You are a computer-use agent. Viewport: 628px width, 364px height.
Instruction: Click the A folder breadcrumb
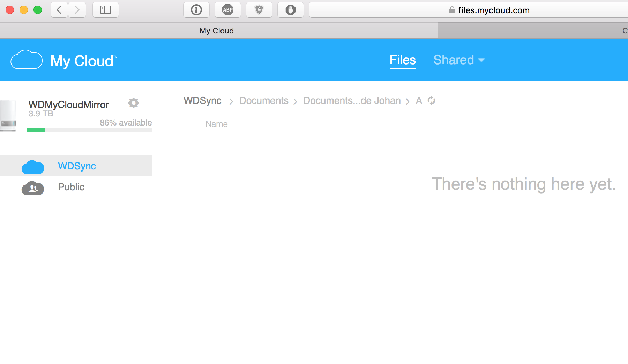coord(419,100)
